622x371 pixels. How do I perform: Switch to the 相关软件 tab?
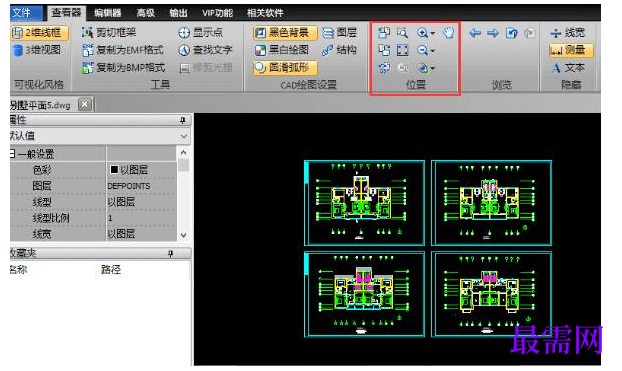pos(265,13)
